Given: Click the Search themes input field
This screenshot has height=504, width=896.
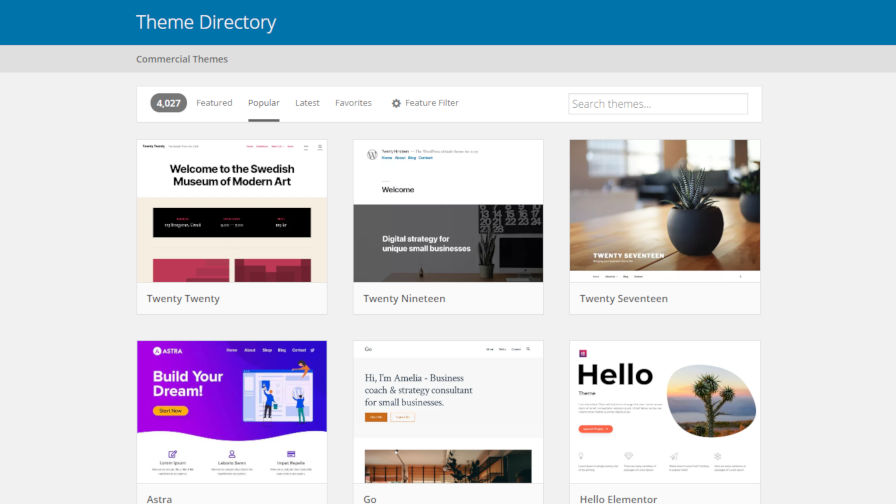Looking at the screenshot, I should pyautogui.click(x=658, y=104).
